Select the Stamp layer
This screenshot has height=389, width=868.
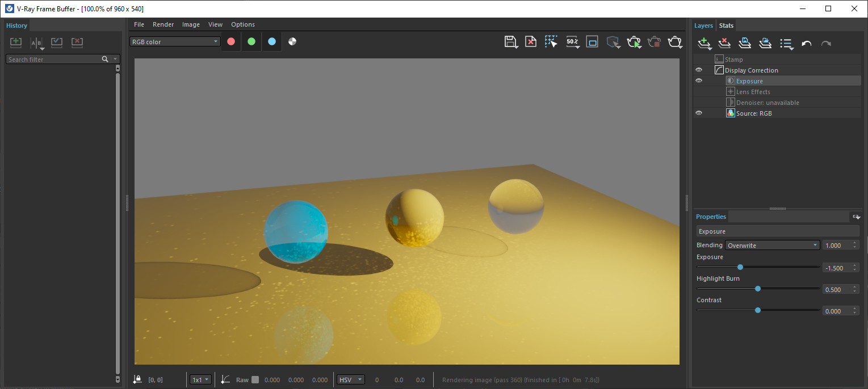[733, 60]
